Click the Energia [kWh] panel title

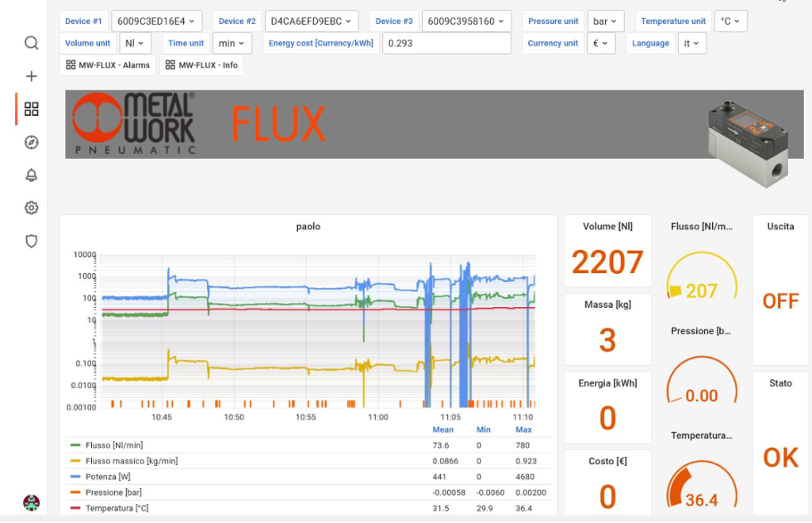(607, 383)
